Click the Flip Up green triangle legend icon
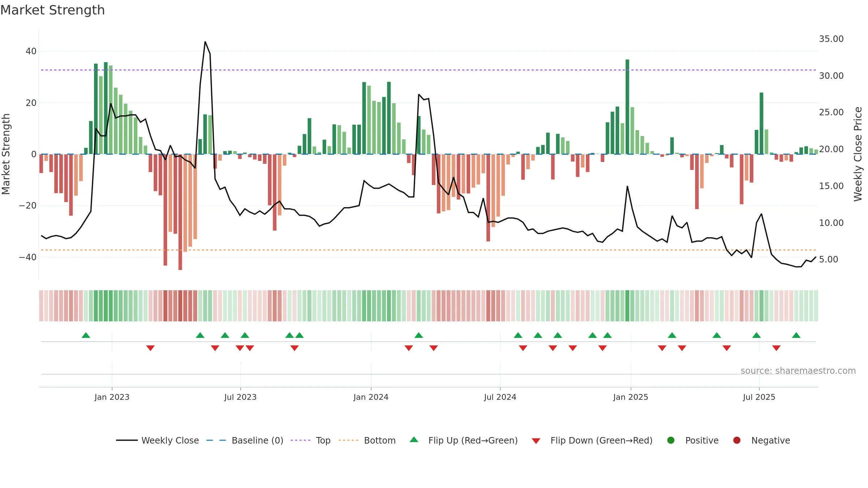Image resolution: width=868 pixels, height=488 pixels. (414, 440)
